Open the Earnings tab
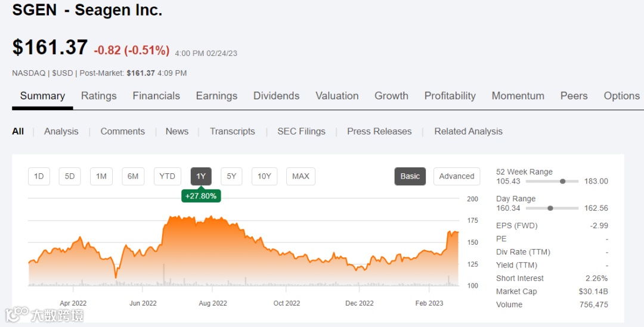 (216, 96)
